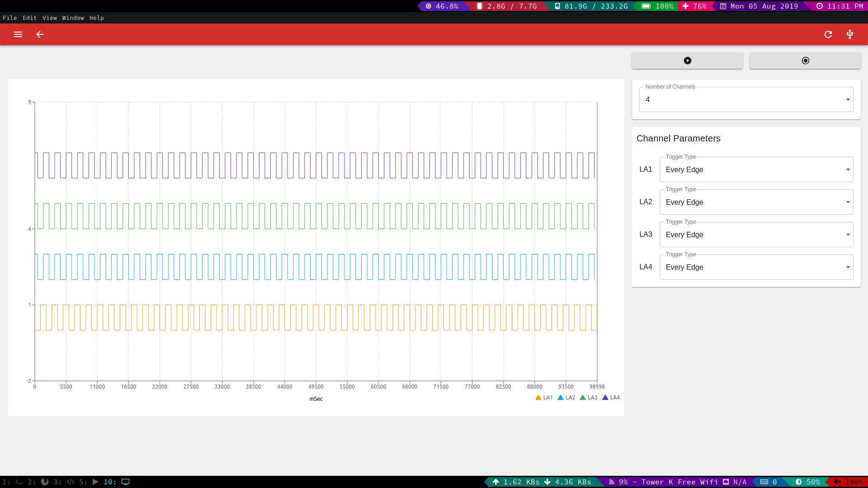Expand LA3 Trigger Type dropdown

(x=756, y=235)
